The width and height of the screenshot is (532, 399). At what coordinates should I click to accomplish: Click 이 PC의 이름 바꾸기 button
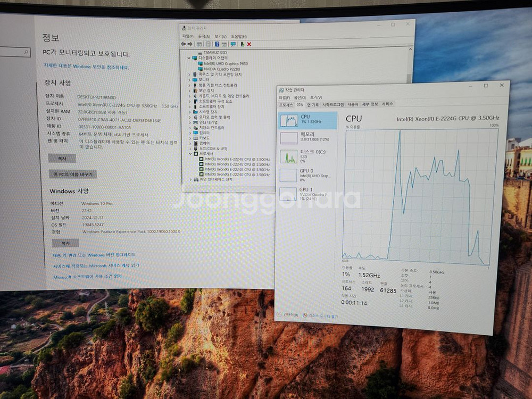(73, 174)
